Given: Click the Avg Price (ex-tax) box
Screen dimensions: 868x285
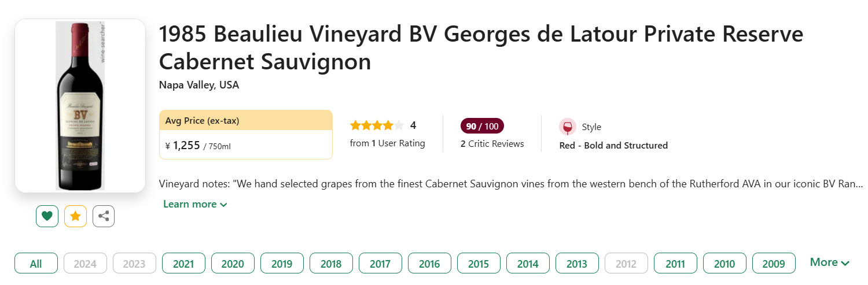Looking at the screenshot, I should click(245, 134).
